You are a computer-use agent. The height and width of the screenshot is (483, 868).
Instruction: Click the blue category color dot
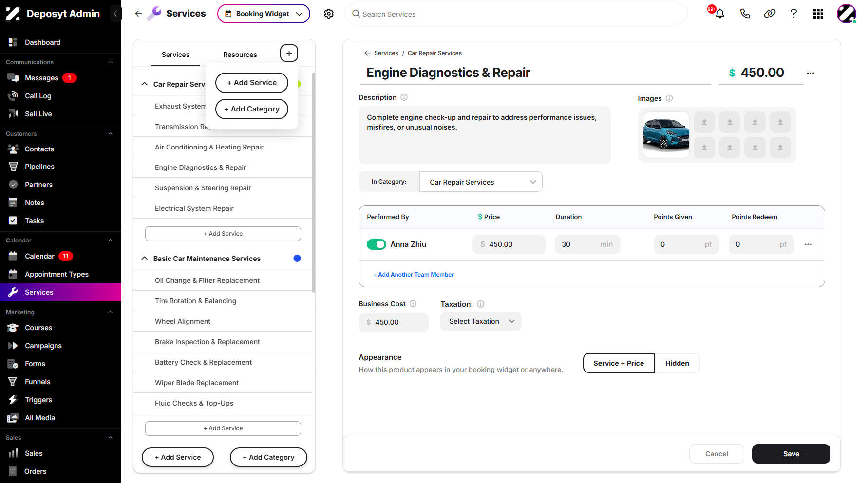[297, 259]
